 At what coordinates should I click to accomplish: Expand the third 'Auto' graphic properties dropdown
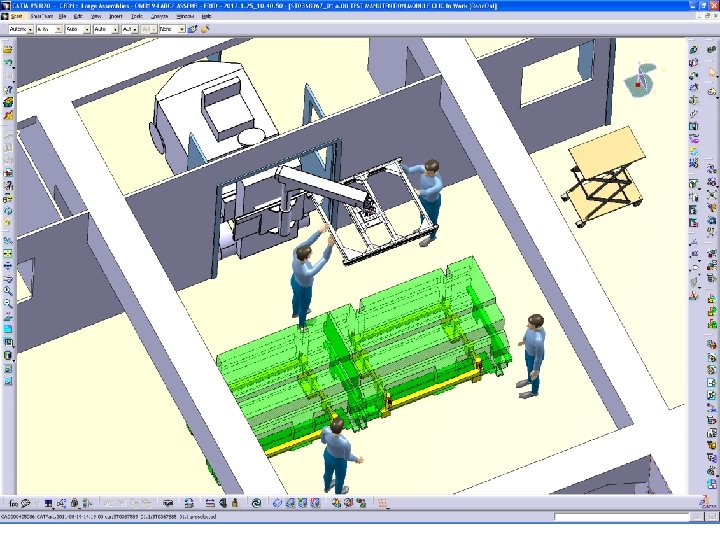click(x=87, y=29)
